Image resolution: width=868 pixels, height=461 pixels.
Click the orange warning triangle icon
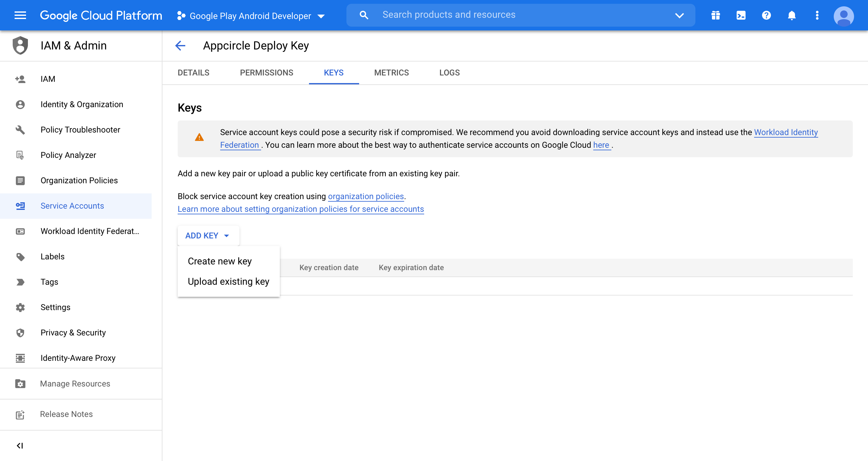199,137
